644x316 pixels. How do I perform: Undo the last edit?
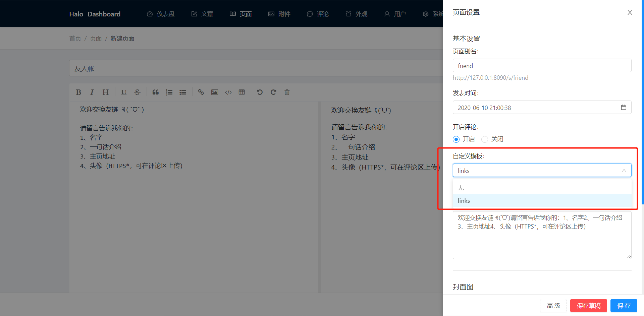pos(260,92)
